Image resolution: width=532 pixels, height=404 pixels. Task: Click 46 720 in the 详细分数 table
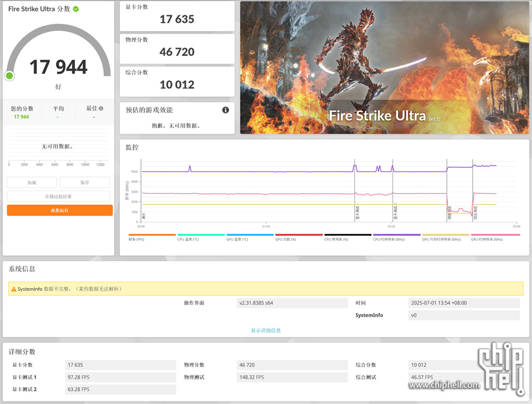click(x=292, y=365)
